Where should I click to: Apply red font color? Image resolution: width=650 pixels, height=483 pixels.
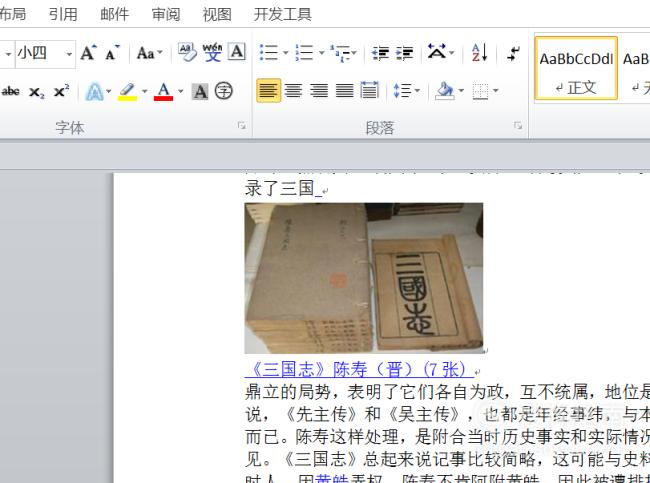point(163,91)
